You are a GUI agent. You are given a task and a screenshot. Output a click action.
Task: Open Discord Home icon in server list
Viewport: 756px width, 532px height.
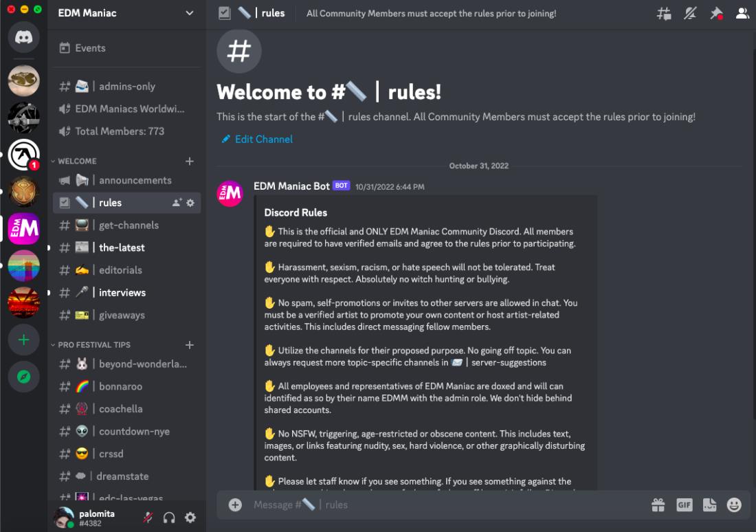pos(23,36)
